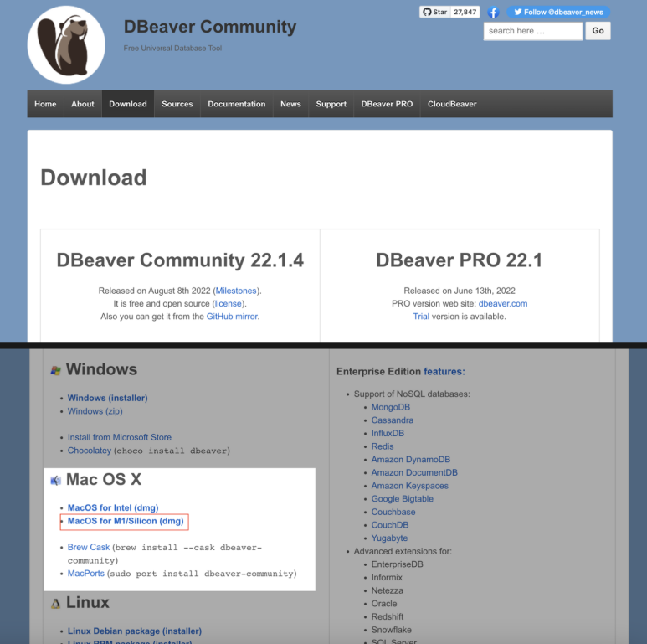Download Windows (zip)
647x644 pixels.
pyautogui.click(x=95, y=411)
